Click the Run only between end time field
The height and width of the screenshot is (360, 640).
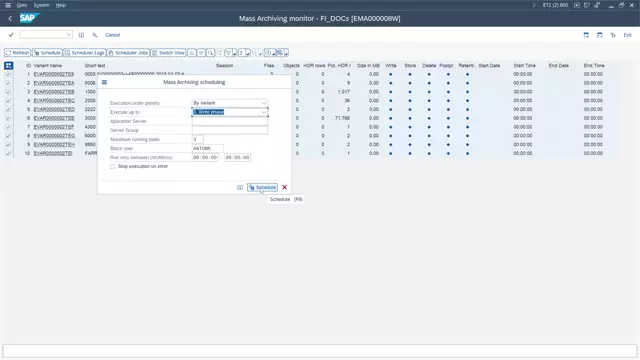237,158
